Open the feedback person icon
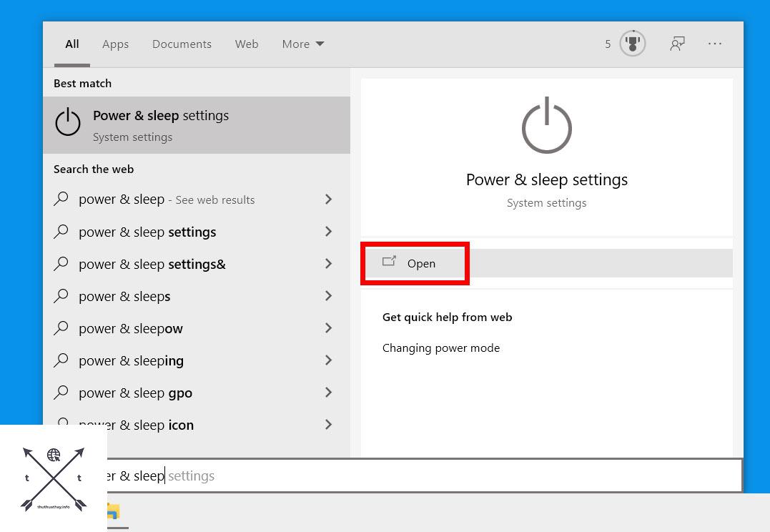This screenshot has height=532, width=770. tap(676, 44)
